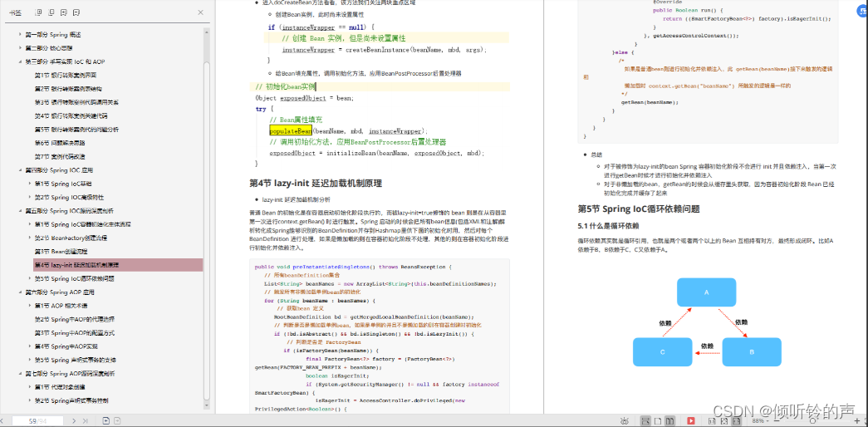Expand 第1节 代理对象创建 arrow
Screen dimensions: 868x427
(30, 387)
